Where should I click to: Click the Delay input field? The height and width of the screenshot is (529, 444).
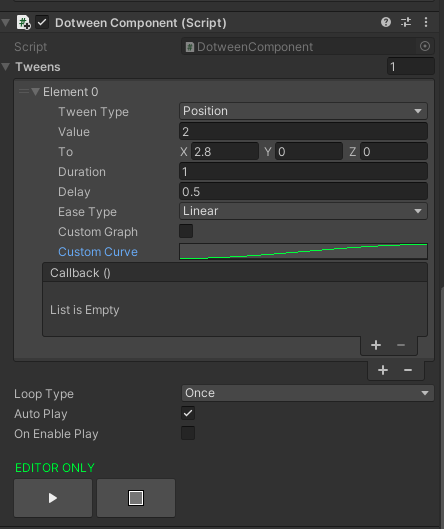click(303, 191)
